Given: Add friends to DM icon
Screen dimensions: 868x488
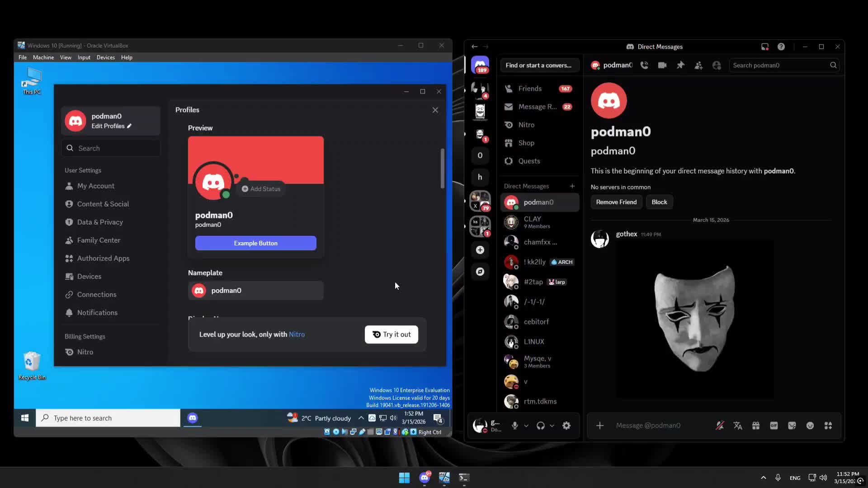Looking at the screenshot, I should tap(698, 65).
